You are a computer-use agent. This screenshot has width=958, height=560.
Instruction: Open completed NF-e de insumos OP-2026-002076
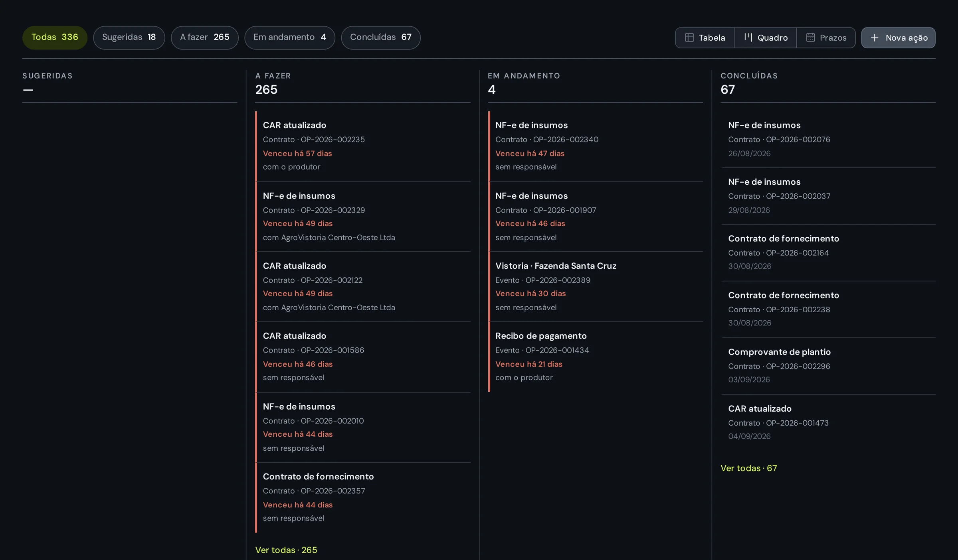point(828,139)
